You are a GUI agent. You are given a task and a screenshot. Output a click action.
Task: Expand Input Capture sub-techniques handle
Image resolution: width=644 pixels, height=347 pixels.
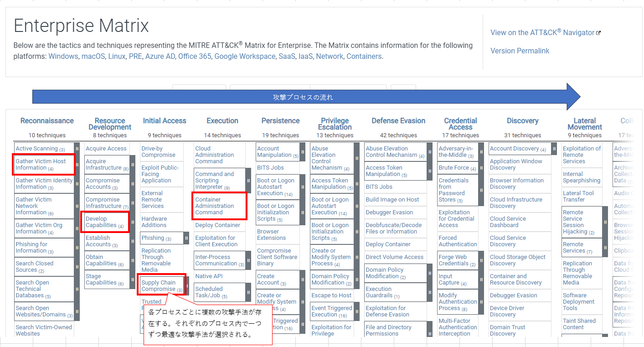[481, 280]
